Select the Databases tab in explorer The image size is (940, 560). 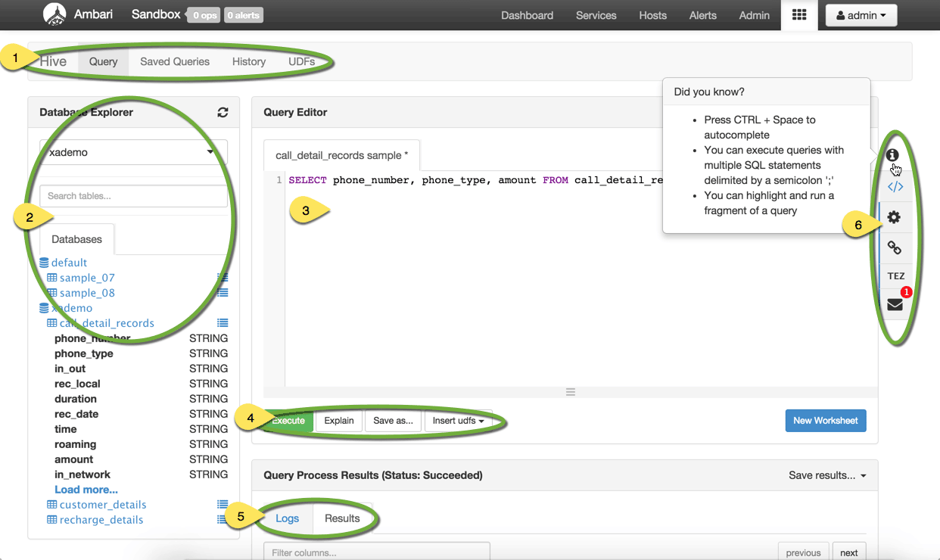pos(76,239)
